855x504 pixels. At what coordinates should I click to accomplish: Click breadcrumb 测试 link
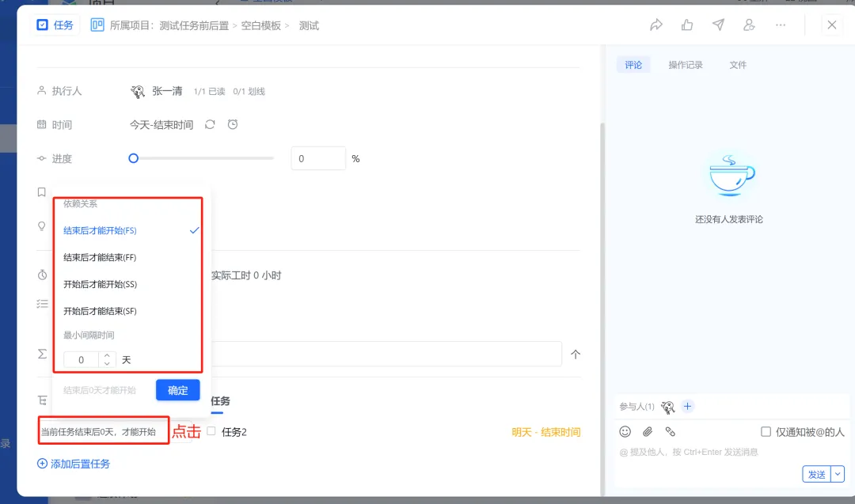click(309, 25)
